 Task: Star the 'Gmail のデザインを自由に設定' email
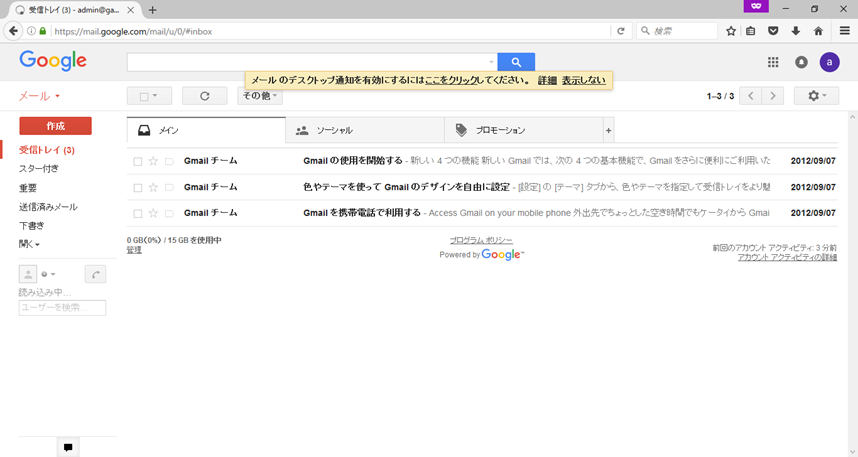click(x=153, y=187)
